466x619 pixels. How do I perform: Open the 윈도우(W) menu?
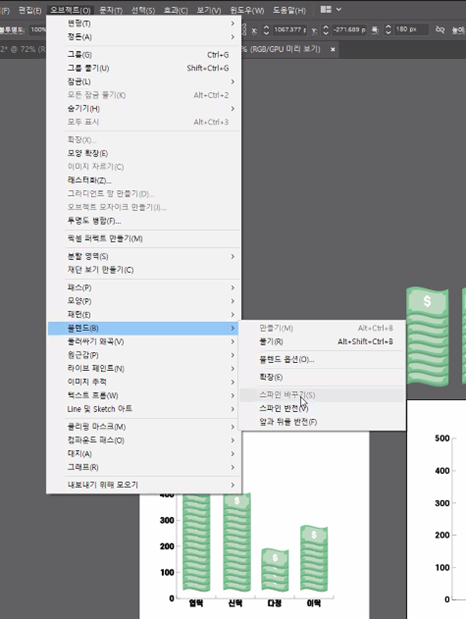tap(247, 10)
